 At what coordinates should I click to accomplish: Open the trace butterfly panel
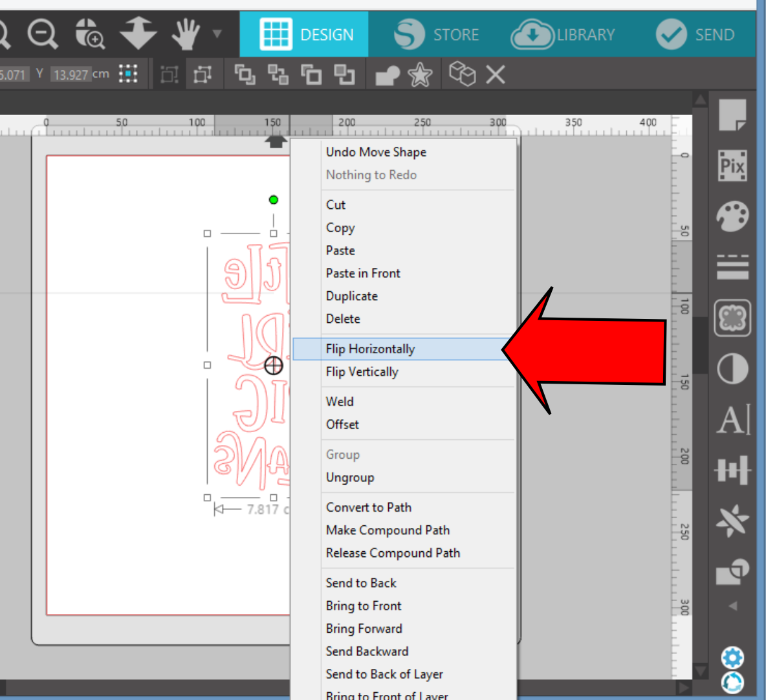pos(732,318)
